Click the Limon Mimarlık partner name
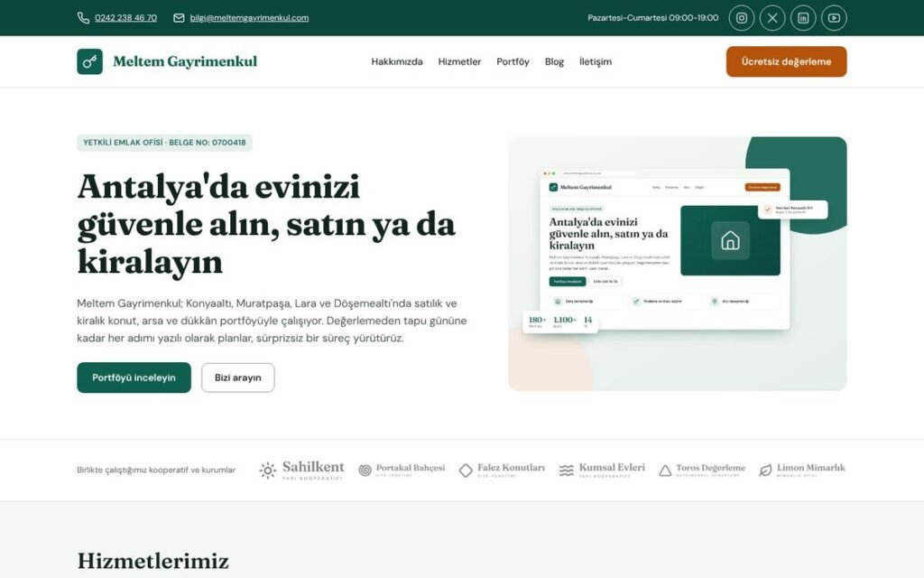The width and height of the screenshot is (924, 578). tap(810, 468)
